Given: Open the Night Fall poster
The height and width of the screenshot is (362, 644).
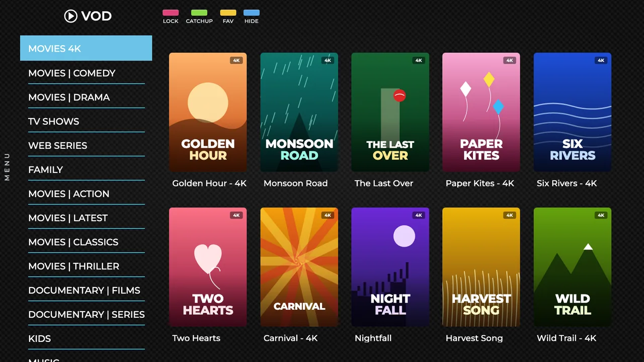Looking at the screenshot, I should [x=390, y=267].
